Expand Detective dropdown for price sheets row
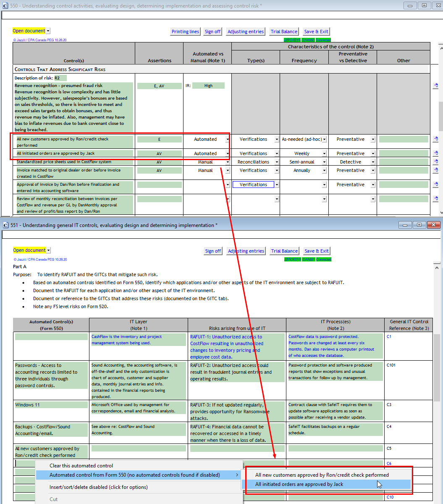Screen dimensions: 443x504 click(x=373, y=162)
